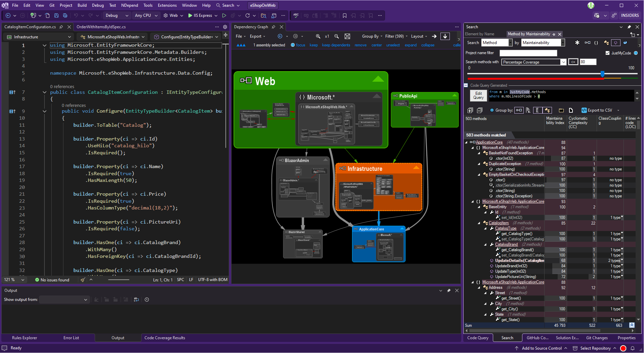Click the Save All toolbar icon
Image resolution: width=644 pixels, height=353 pixels.
pyautogui.click(x=65, y=15)
